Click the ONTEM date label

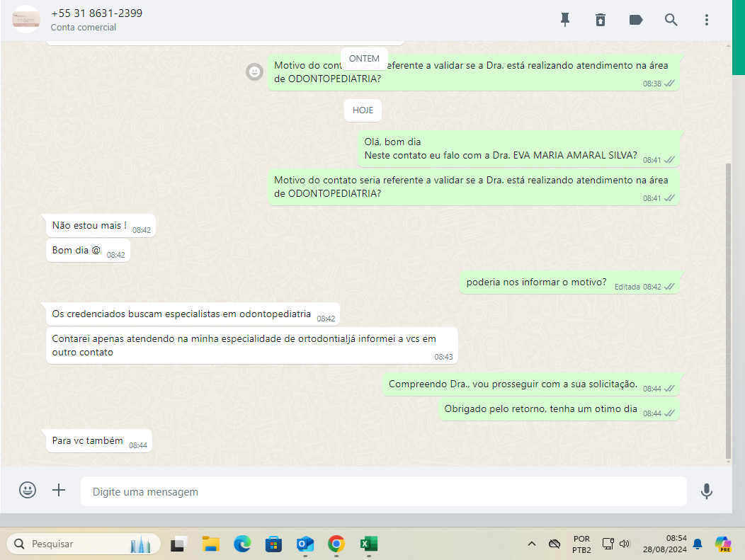(364, 59)
